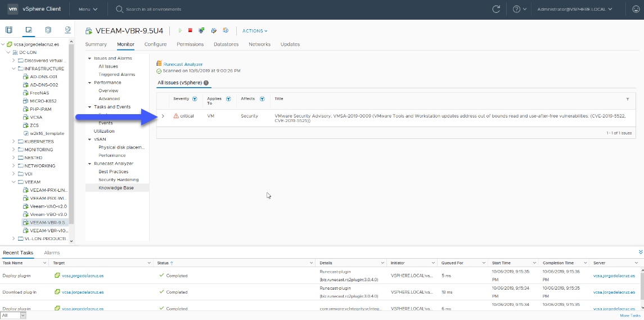This screenshot has height=320, width=644.
Task: Click the critical warning triangle icon
Action: click(176, 116)
